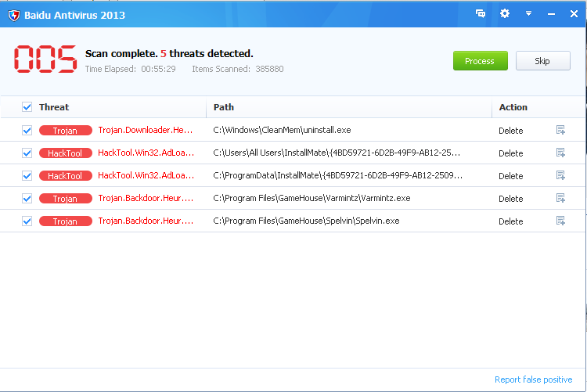
Task: Open settings via the gear icon
Action: click(x=505, y=14)
